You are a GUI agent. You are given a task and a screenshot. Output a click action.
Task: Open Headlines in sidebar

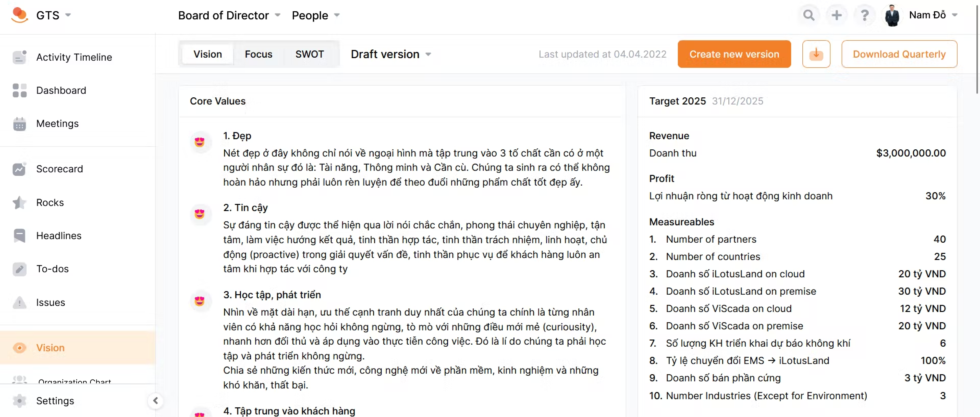click(x=59, y=236)
